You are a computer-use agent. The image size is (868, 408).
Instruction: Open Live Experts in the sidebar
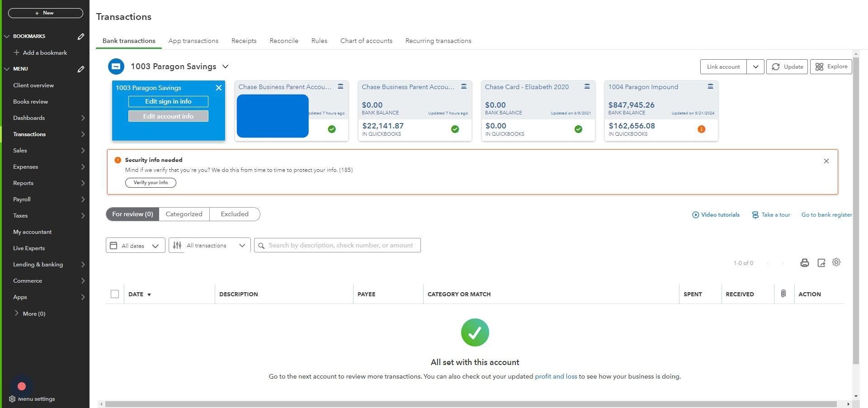pos(29,248)
